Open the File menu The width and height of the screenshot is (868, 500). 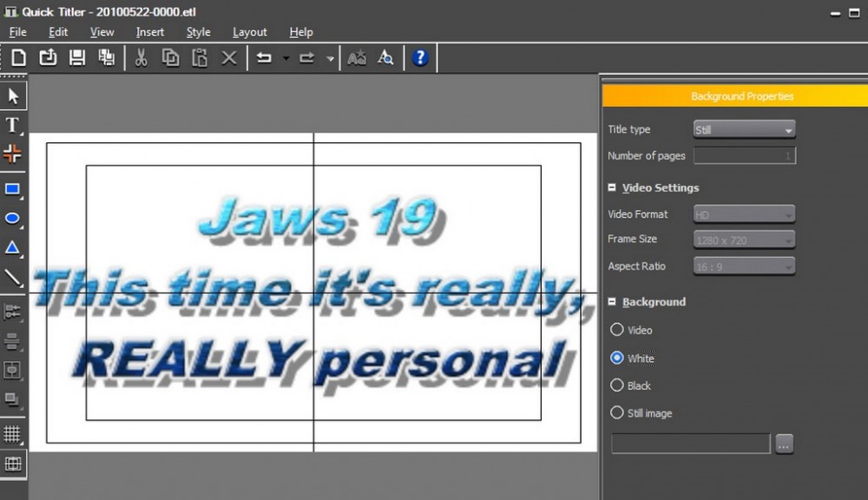(17, 32)
